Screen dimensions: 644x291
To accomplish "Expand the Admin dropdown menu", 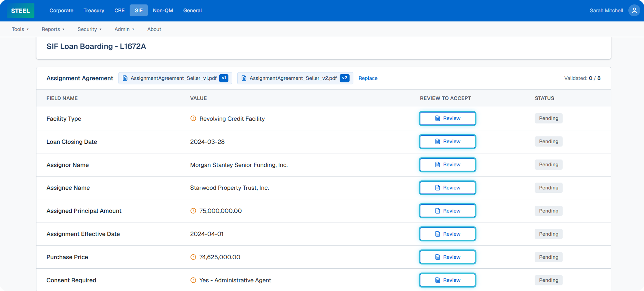I will click(x=124, y=29).
